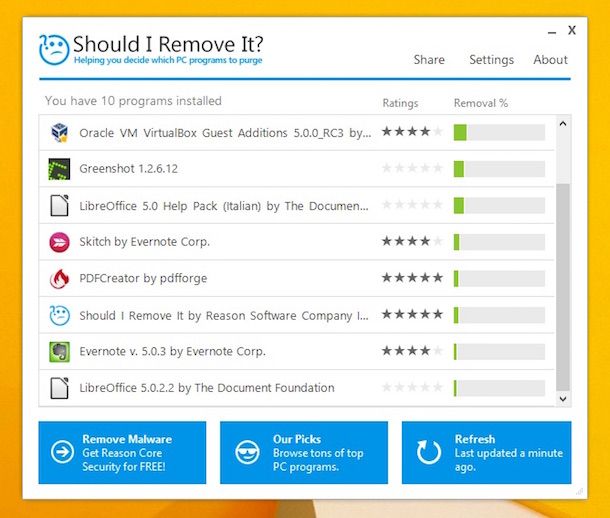Click the empty stars for LibreOffice Help Pack
610x518 pixels.
point(412,204)
